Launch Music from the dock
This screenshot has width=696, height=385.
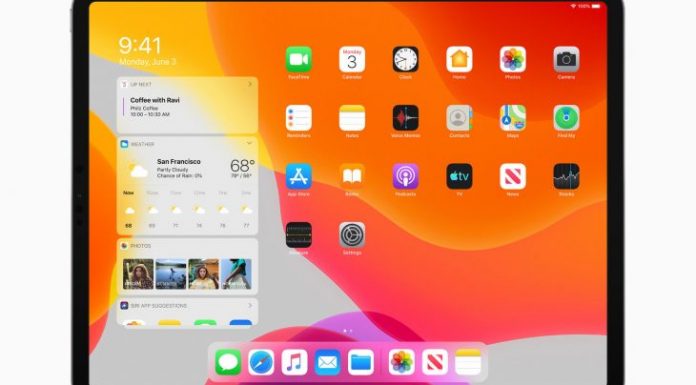(x=294, y=362)
